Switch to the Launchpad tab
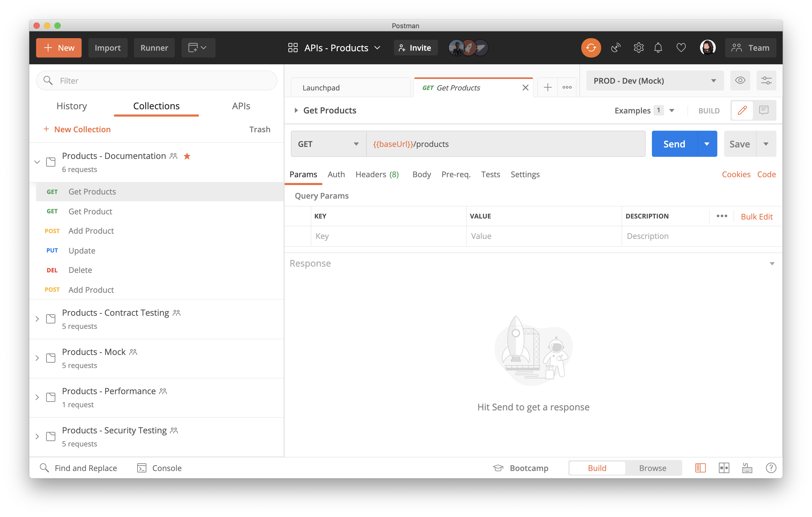 point(351,88)
